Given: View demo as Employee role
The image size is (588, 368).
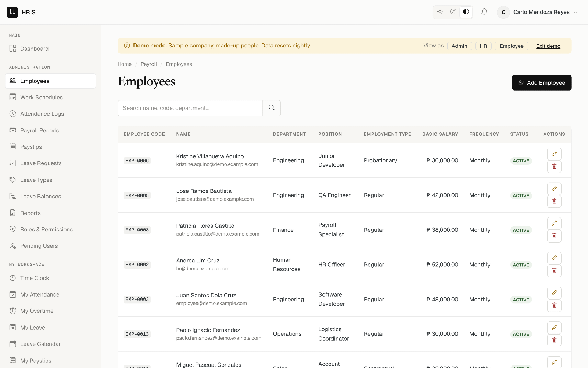Looking at the screenshot, I should pyautogui.click(x=512, y=46).
